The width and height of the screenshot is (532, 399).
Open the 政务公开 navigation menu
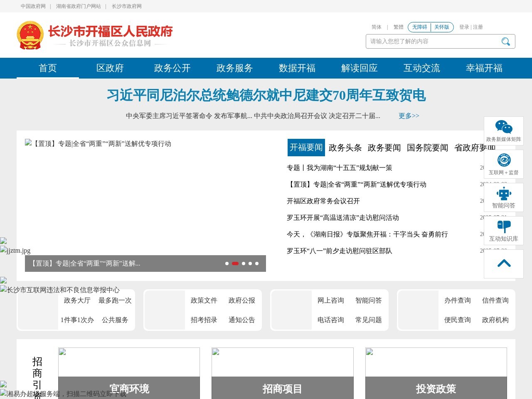click(x=172, y=68)
